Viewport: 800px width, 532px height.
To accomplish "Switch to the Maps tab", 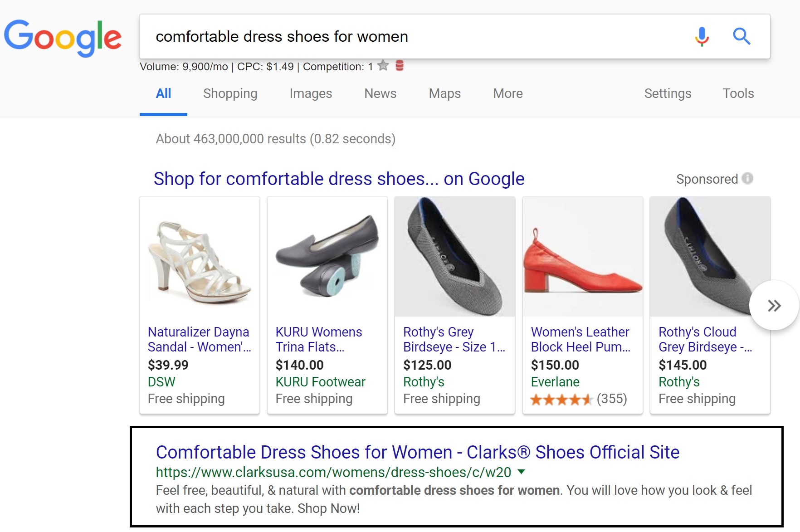I will (445, 93).
